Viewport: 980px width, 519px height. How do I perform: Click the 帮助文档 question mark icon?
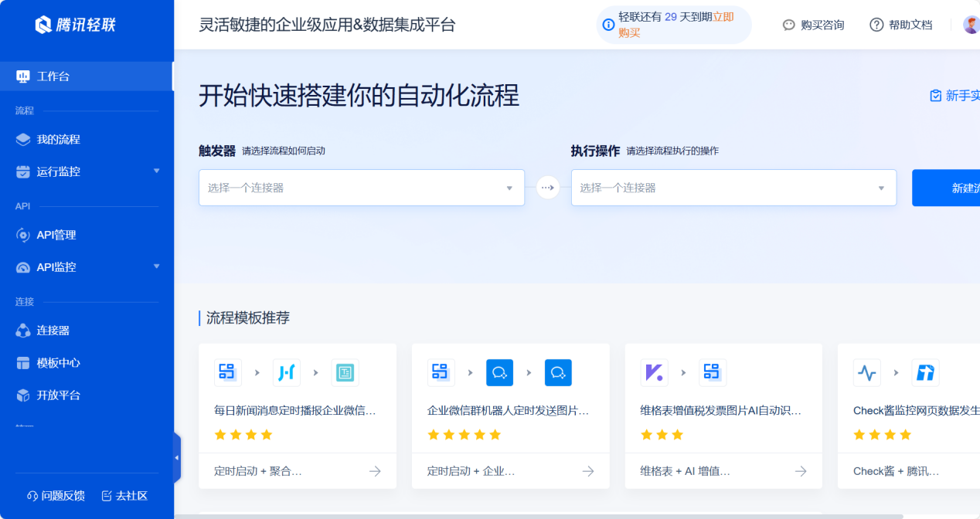pyautogui.click(x=876, y=25)
